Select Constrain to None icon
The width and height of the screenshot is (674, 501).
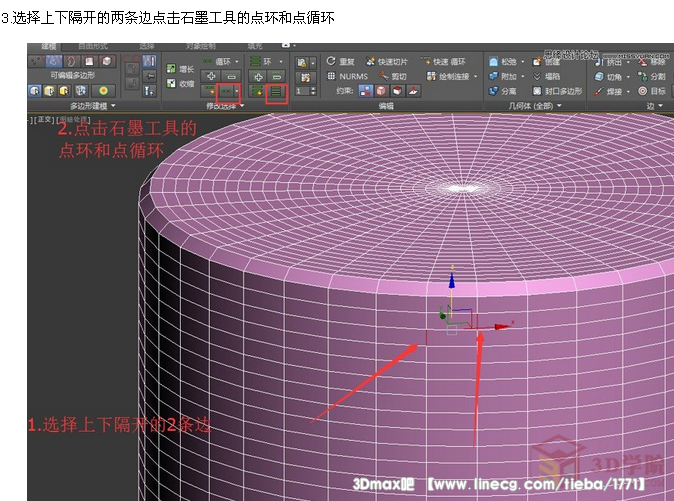[x=366, y=91]
